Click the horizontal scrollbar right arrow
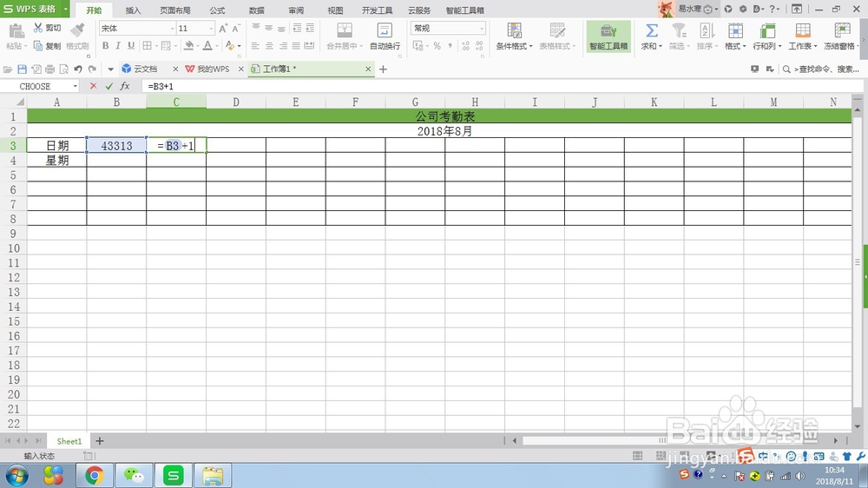 (x=836, y=441)
